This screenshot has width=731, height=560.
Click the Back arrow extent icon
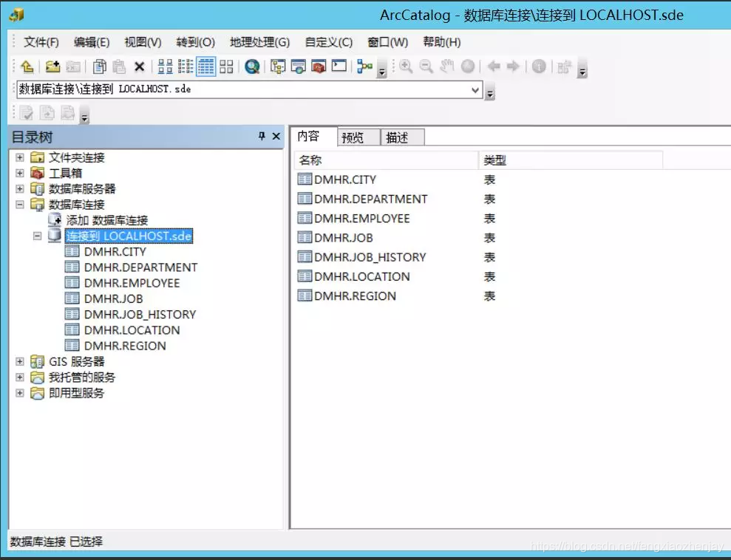tap(493, 66)
